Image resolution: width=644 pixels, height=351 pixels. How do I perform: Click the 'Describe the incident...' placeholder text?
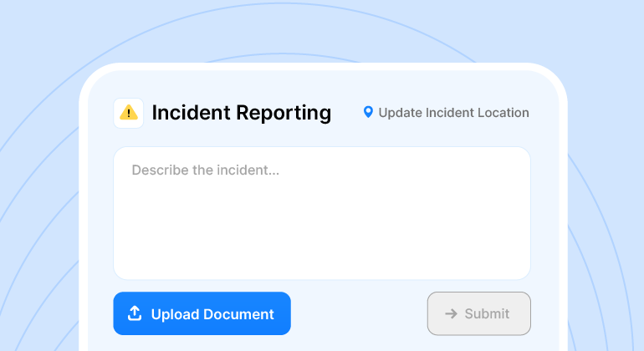(205, 170)
